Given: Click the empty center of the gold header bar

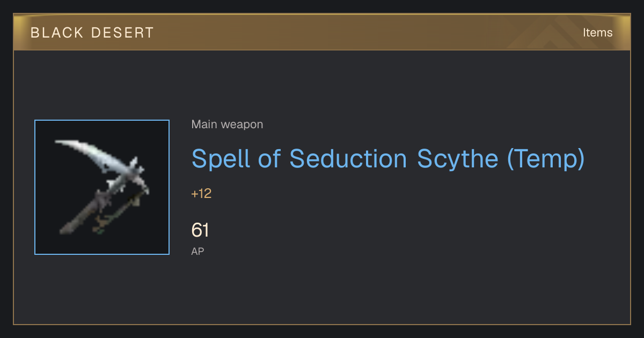Looking at the screenshot, I should tap(322, 33).
